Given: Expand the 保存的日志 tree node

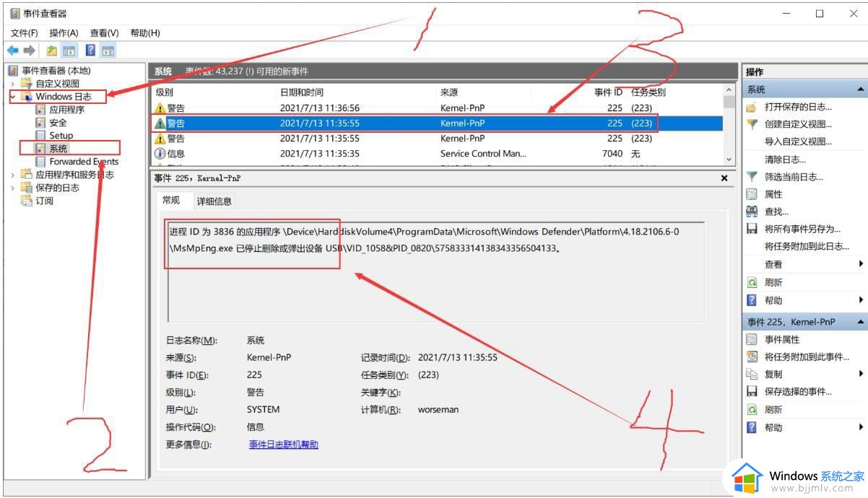Looking at the screenshot, I should [13, 188].
